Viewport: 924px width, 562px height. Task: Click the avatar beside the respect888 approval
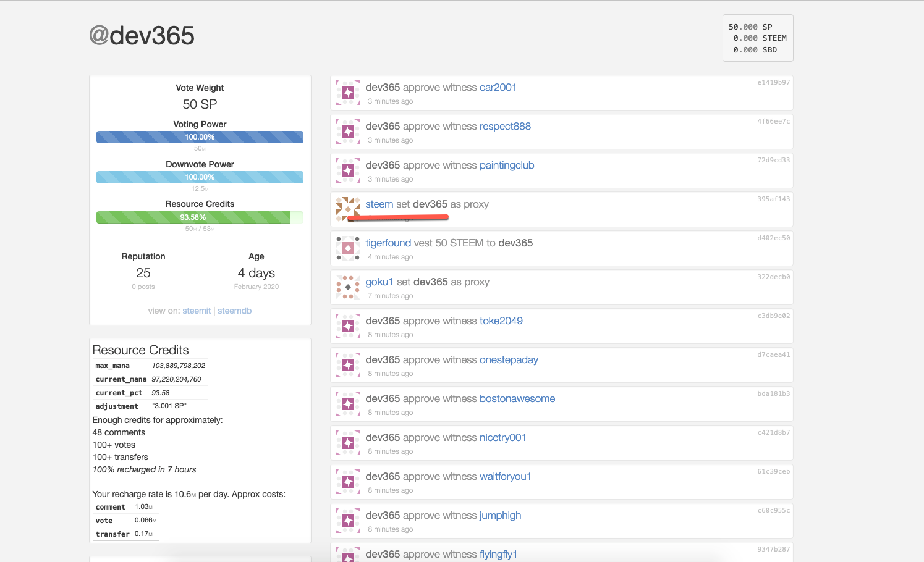coord(348,132)
